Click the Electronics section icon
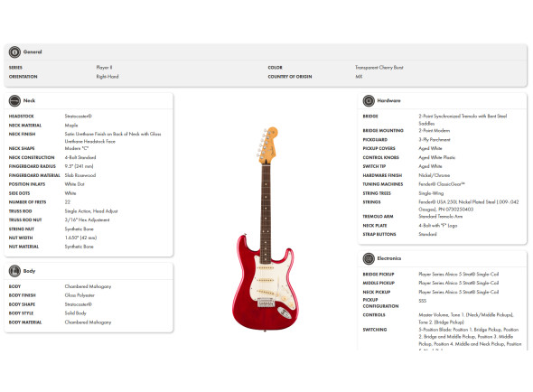Viewport: 533px width, 392px height. coord(369,258)
